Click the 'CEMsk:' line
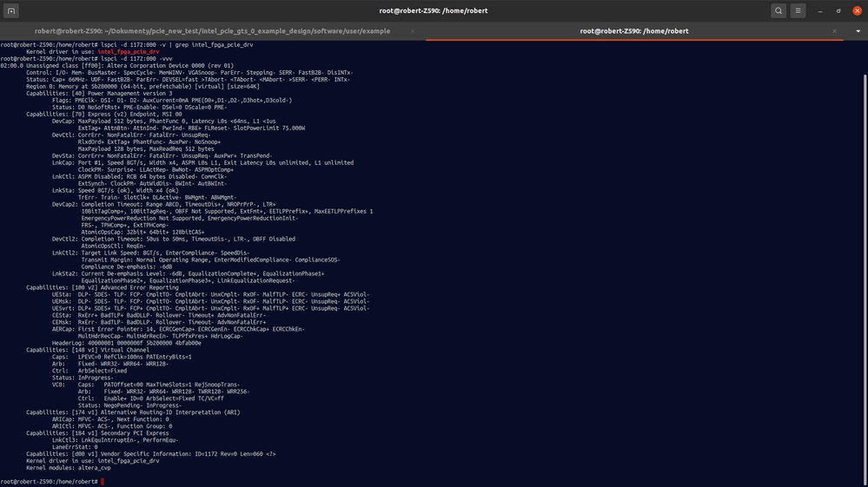This screenshot has height=487, width=868. (x=159, y=322)
